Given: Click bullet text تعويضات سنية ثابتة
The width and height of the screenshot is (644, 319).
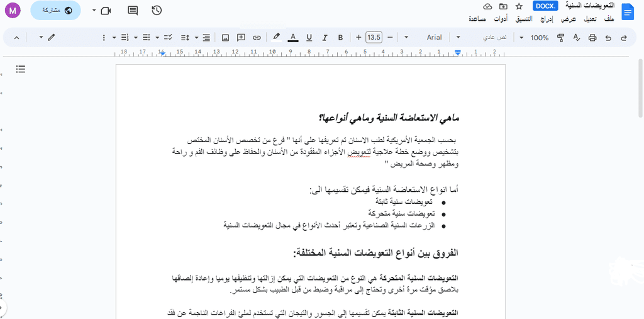Looking at the screenshot, I should coord(404,203).
